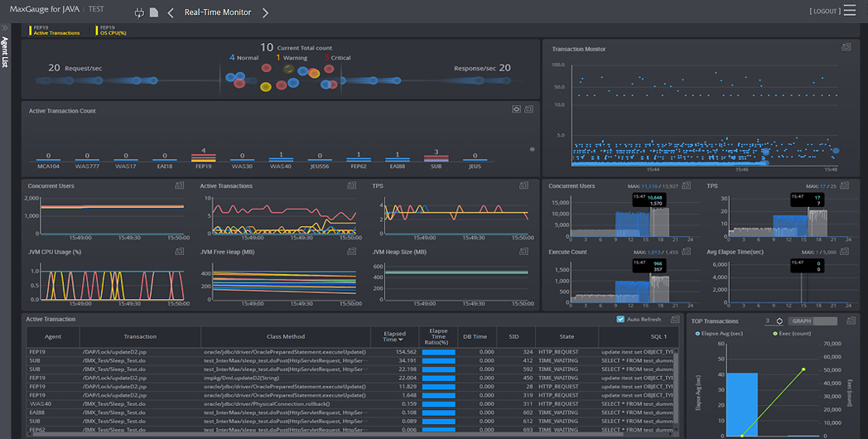Change the TOP Transactions count stepper
The width and height of the screenshot is (868, 439).
point(779,321)
